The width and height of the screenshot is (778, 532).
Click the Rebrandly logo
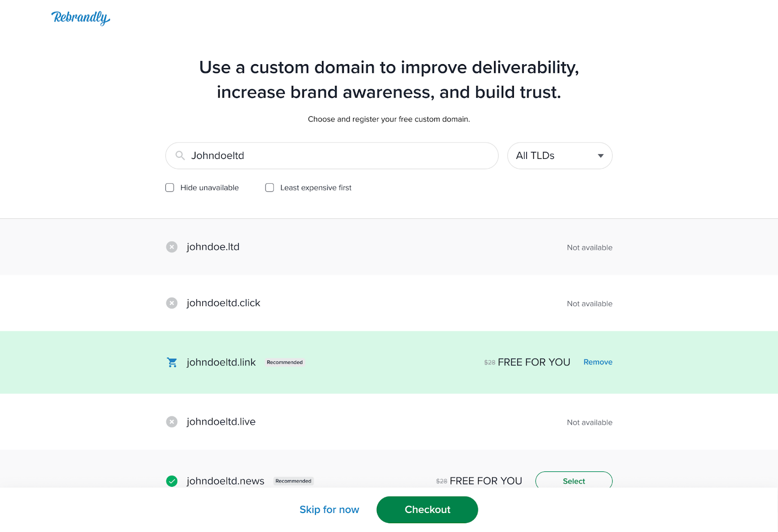click(81, 18)
